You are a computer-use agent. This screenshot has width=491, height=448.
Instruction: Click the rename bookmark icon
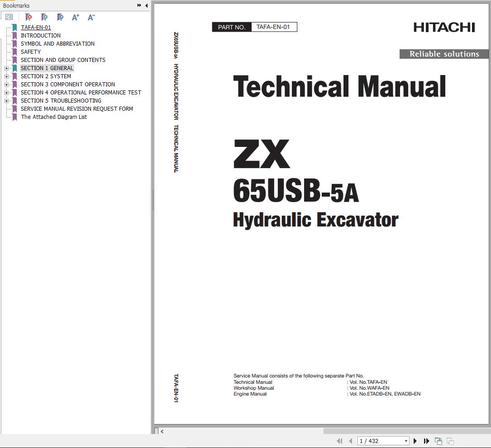point(60,17)
